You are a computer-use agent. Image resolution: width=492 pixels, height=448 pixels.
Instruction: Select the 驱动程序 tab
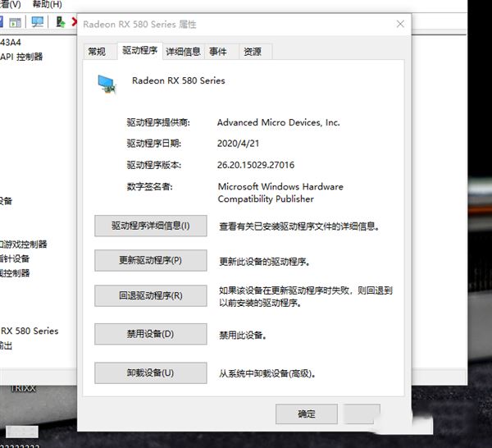click(x=140, y=50)
